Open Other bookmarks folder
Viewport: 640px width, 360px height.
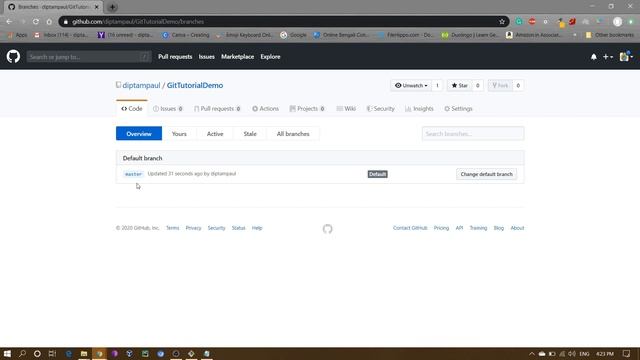[x=610, y=35]
